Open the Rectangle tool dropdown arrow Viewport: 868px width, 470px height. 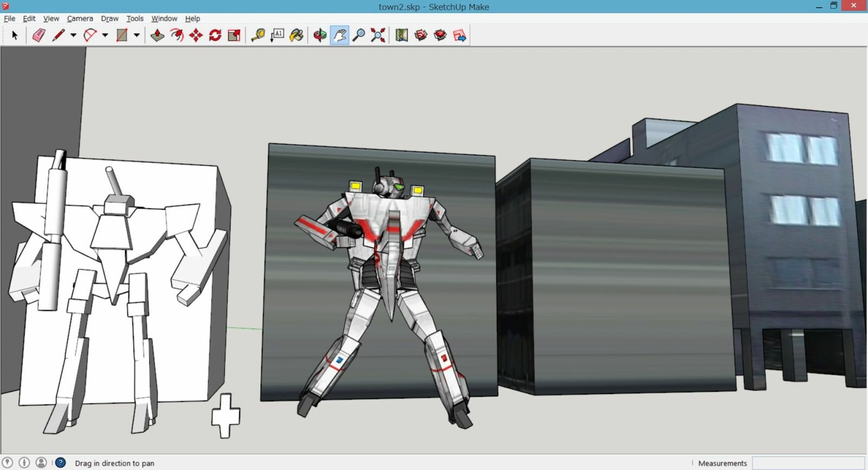tap(137, 35)
